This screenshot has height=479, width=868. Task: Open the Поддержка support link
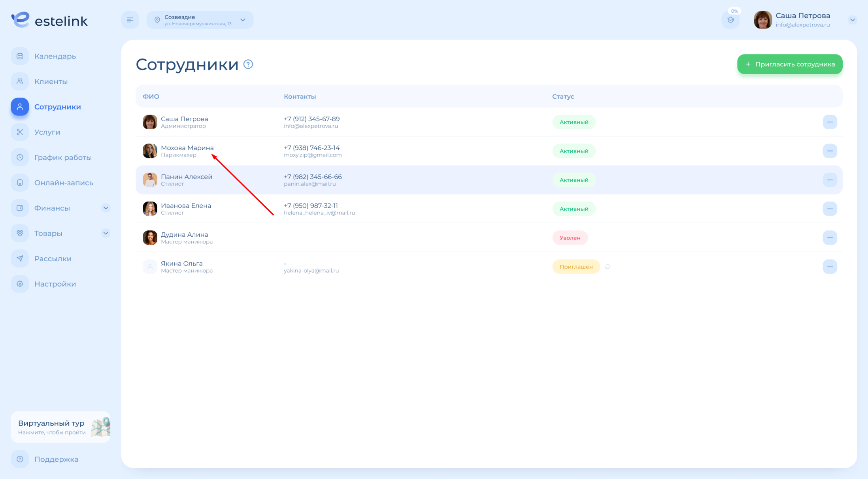56,459
